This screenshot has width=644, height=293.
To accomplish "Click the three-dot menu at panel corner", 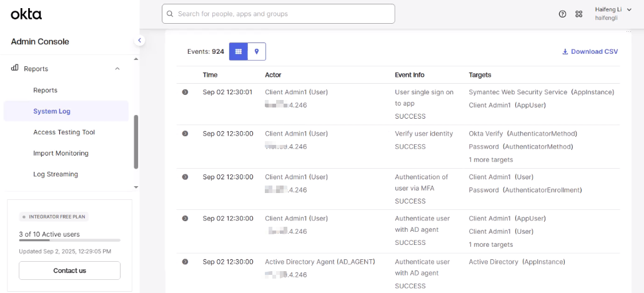I will (628, 32).
